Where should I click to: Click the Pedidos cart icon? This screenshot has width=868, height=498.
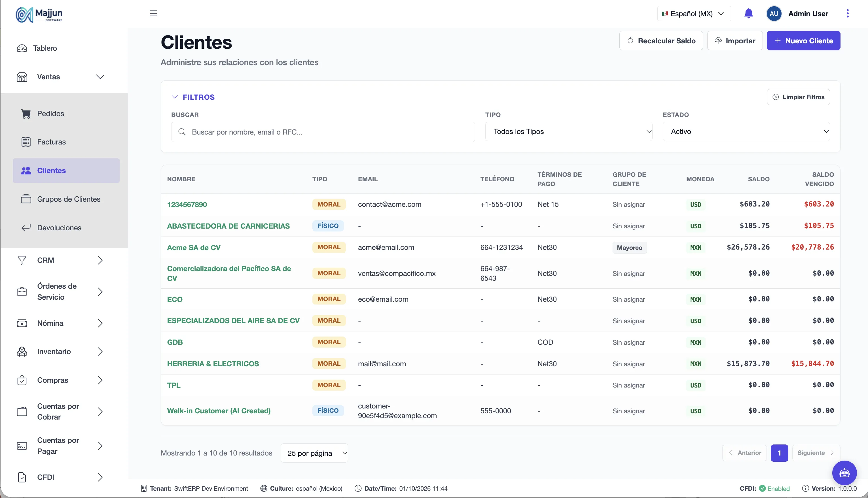coord(26,114)
